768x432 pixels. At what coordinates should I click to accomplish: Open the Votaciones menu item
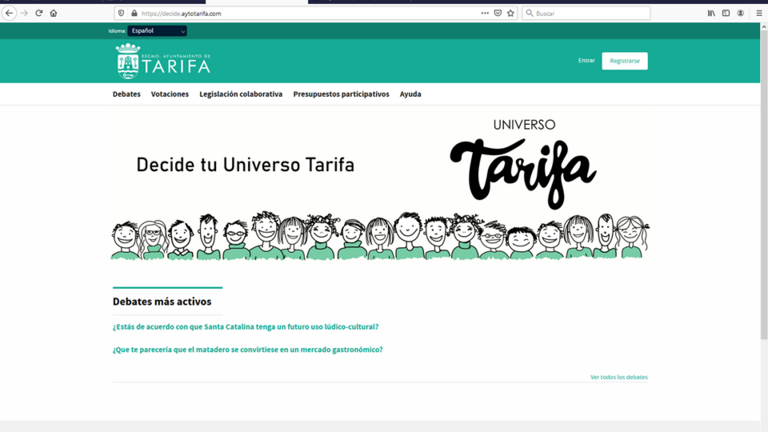[x=169, y=94]
